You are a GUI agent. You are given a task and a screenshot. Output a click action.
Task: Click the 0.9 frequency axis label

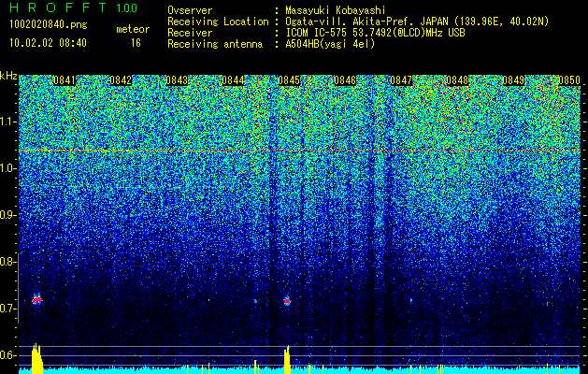[8, 215]
